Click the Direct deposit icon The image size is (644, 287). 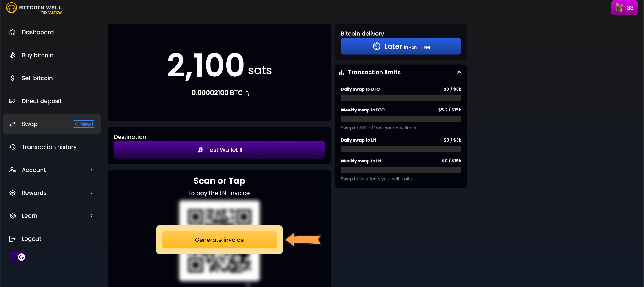click(x=13, y=101)
